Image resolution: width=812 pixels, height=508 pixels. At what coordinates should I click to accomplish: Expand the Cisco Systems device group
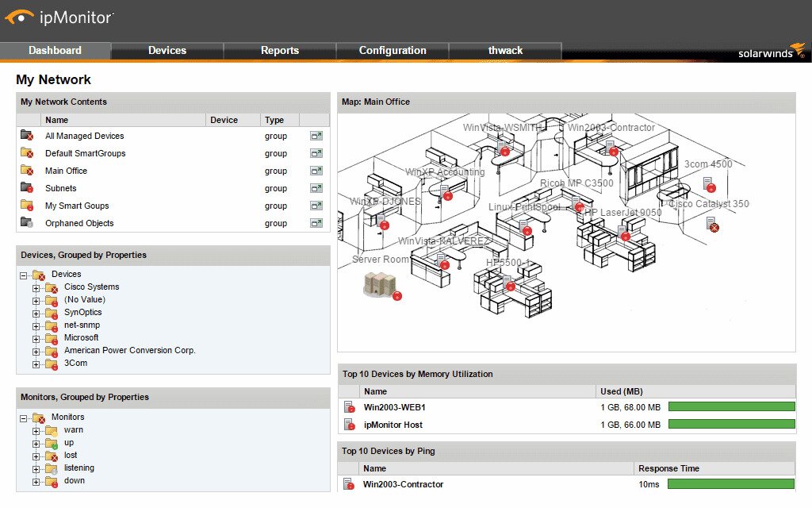[36, 287]
